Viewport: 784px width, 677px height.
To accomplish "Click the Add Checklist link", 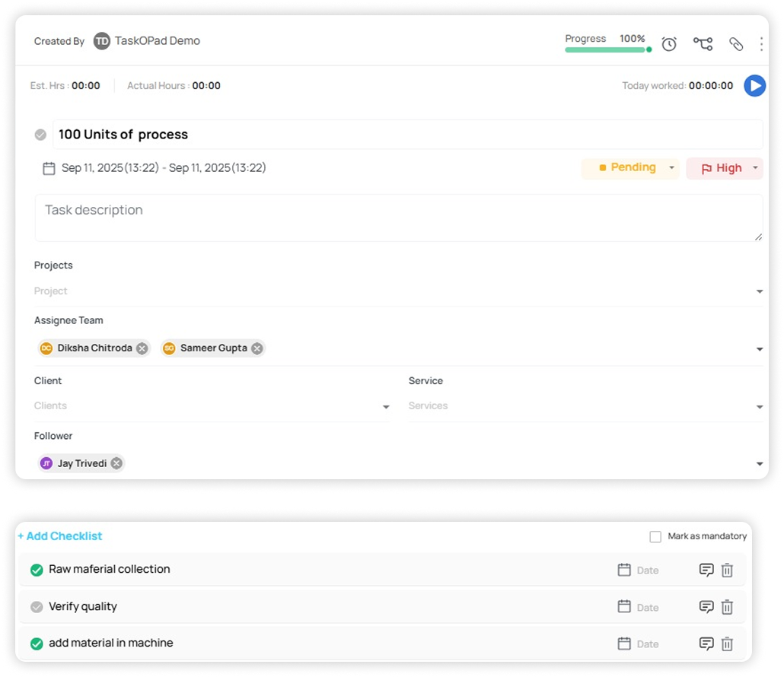I will (60, 536).
